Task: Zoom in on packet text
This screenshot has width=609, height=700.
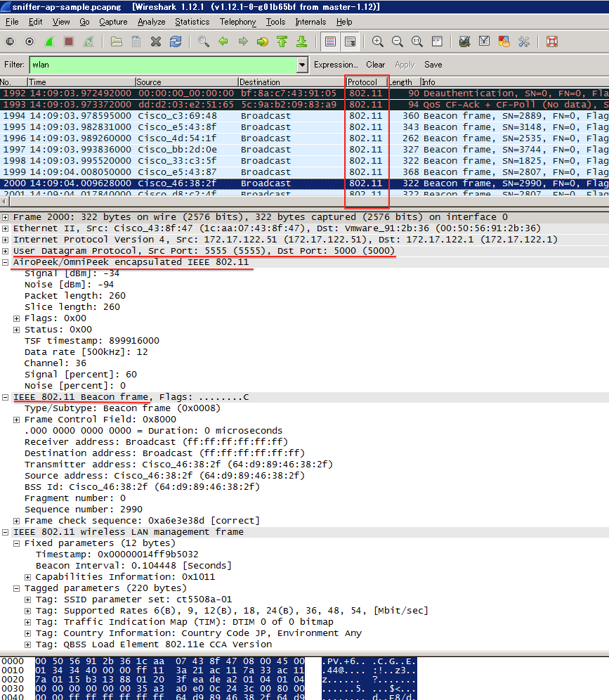Action: (x=377, y=41)
